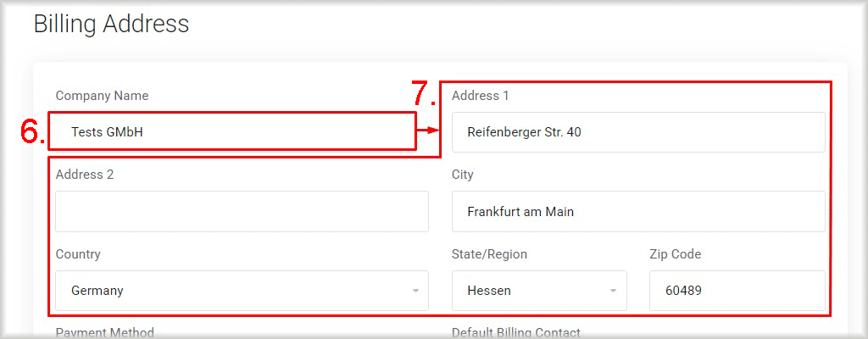The image size is (868, 339).
Task: Focus the City field with Frankfurt am Main
Action: coord(638,212)
